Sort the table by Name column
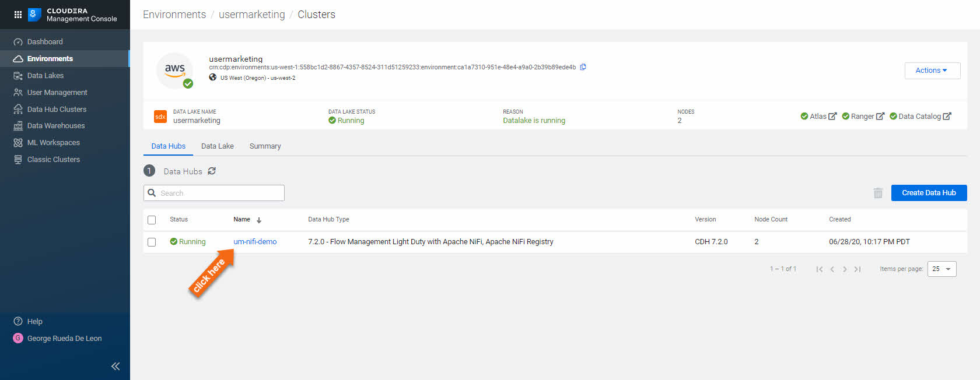 click(x=242, y=220)
